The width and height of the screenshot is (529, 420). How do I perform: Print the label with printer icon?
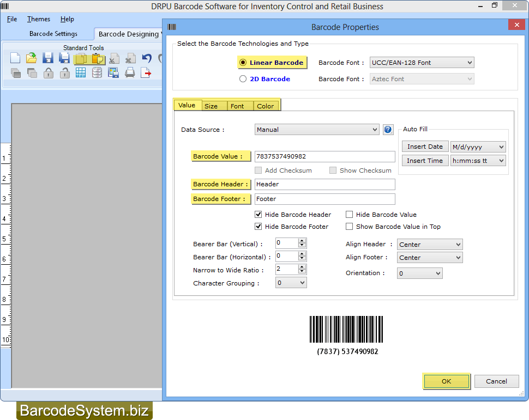(130, 72)
